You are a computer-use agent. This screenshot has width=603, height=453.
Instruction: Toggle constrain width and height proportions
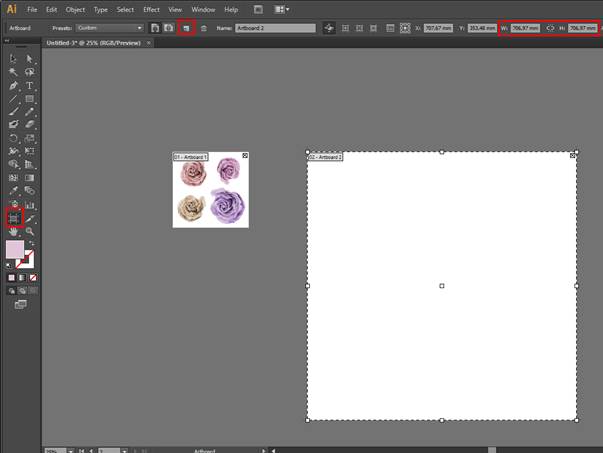[x=550, y=28]
